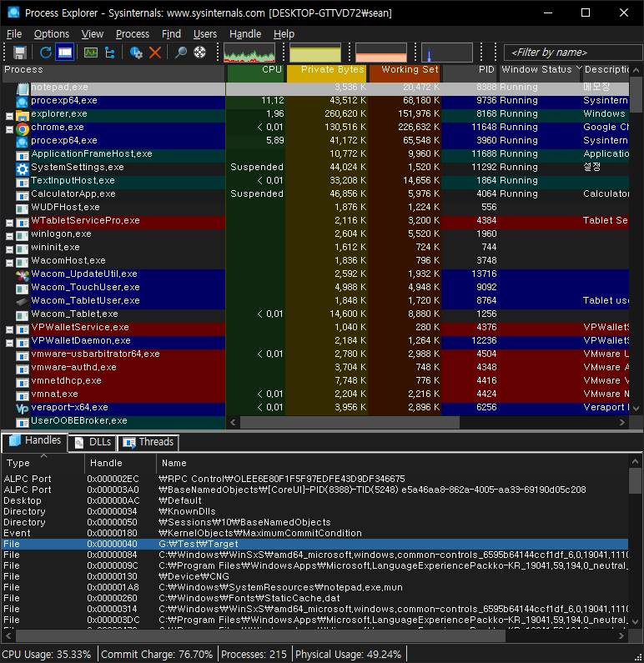
Task: Refresh the process list now
Action: (45, 53)
